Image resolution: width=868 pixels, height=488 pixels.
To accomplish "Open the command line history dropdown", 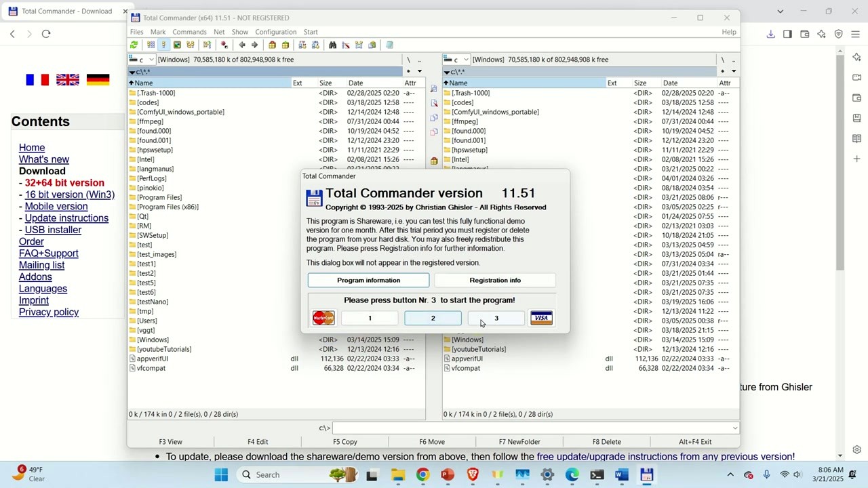I will (734, 428).
